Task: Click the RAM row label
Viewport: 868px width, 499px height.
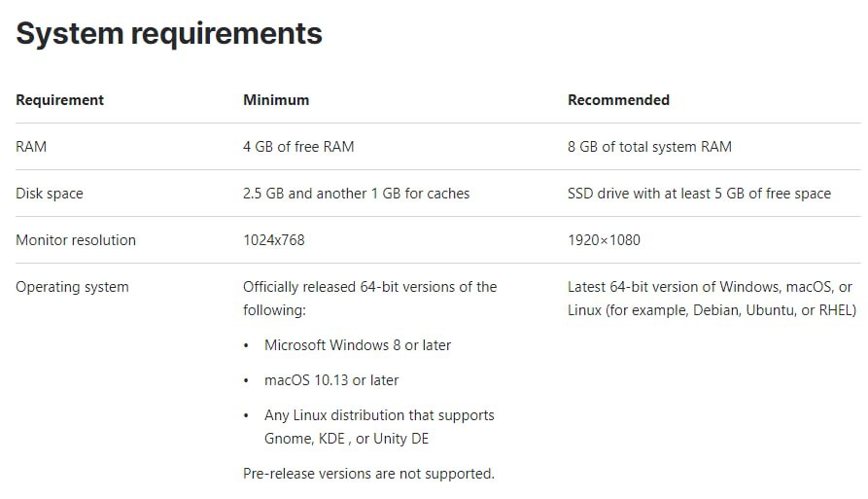Action: coord(31,147)
